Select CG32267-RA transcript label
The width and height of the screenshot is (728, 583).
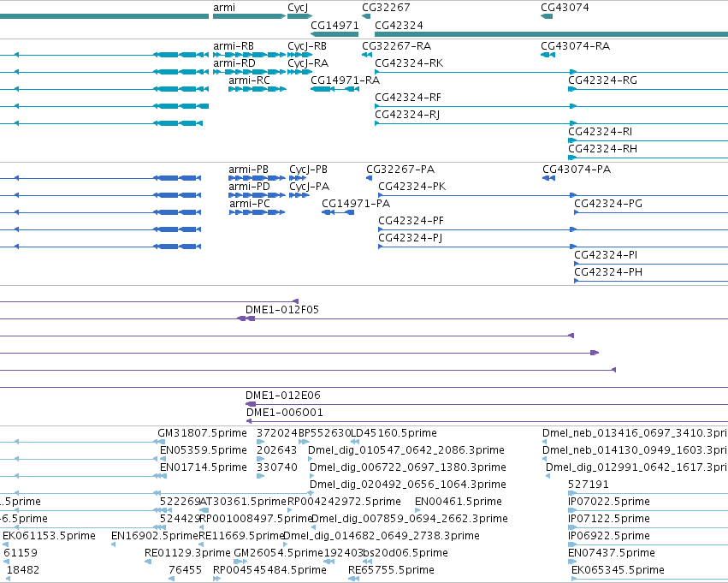click(396, 46)
